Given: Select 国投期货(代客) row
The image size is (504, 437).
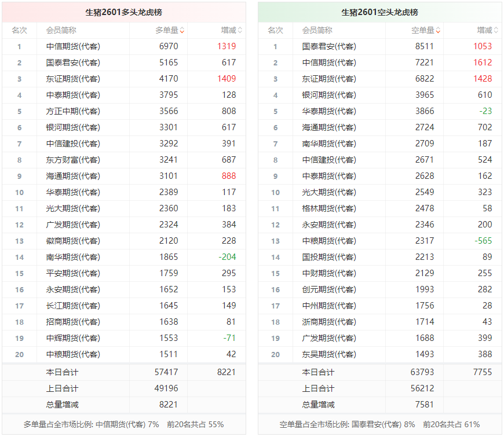Looking at the screenshot, I should (x=379, y=257).
